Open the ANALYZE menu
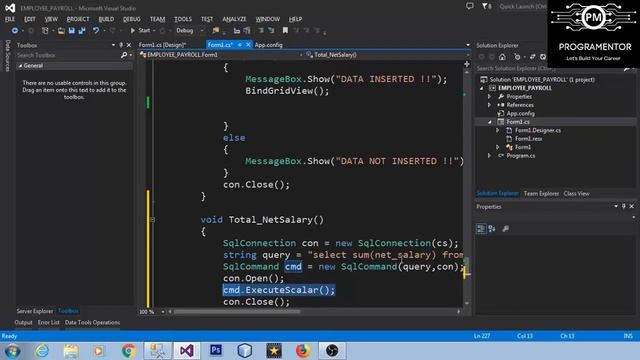This screenshot has width=640, height=360. 234,19
